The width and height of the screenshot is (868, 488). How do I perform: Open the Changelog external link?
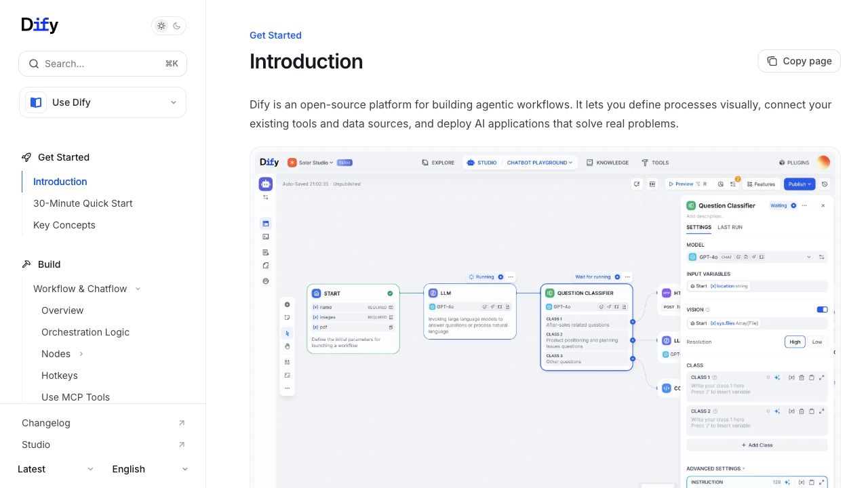point(103,423)
